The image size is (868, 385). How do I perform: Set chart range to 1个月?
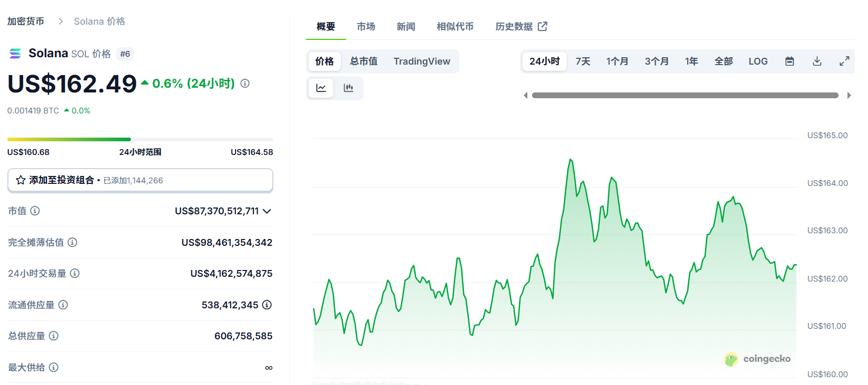click(617, 61)
